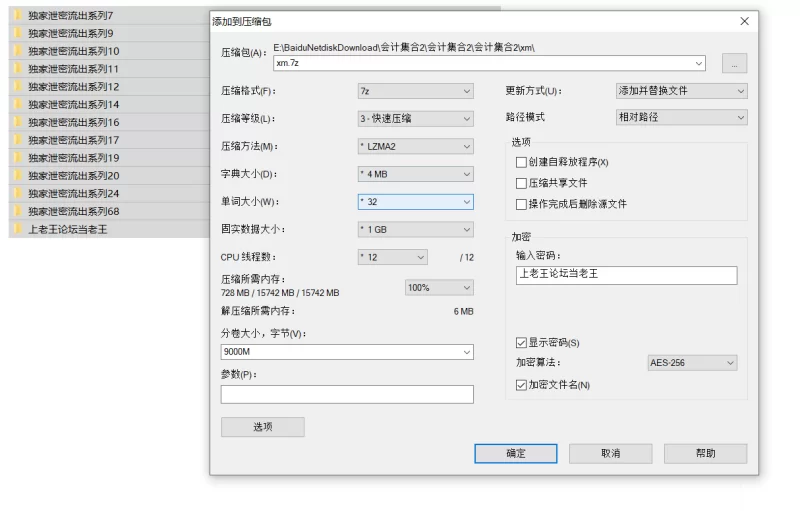Click folder icon of 上老王论坛当老王
The height and width of the screenshot is (511, 800).
pos(18,229)
